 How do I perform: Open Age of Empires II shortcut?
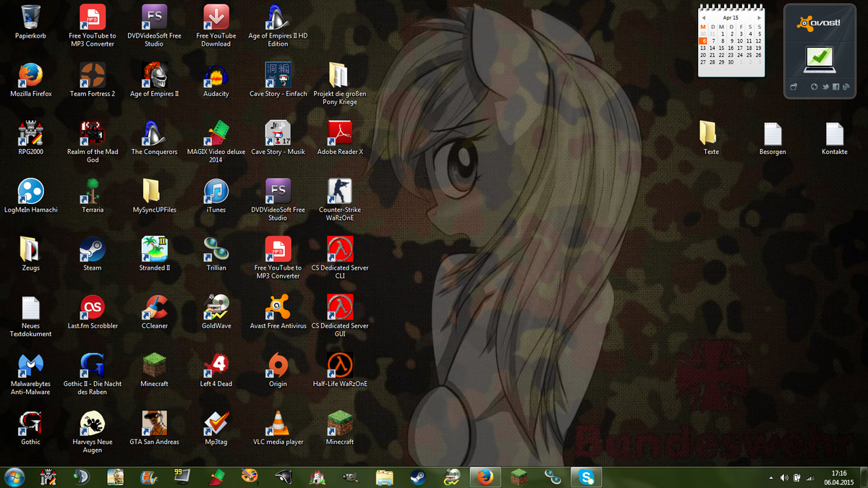(x=155, y=80)
